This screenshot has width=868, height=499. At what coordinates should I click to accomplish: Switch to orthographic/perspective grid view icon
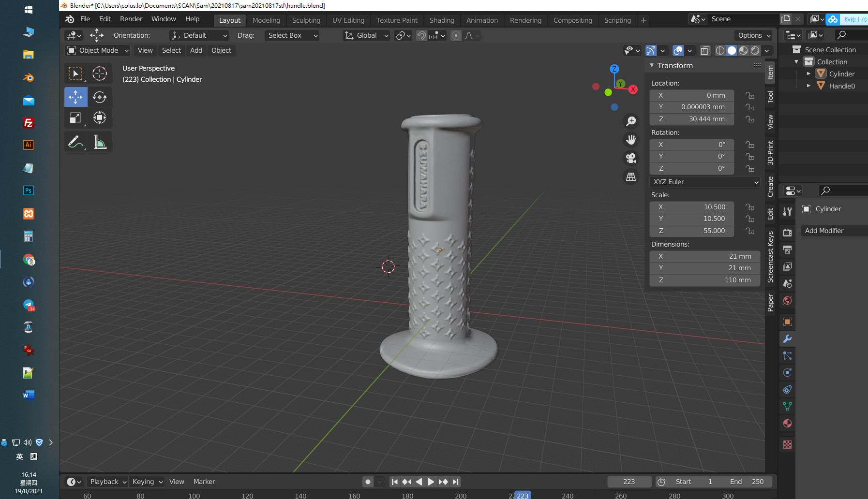(x=631, y=177)
